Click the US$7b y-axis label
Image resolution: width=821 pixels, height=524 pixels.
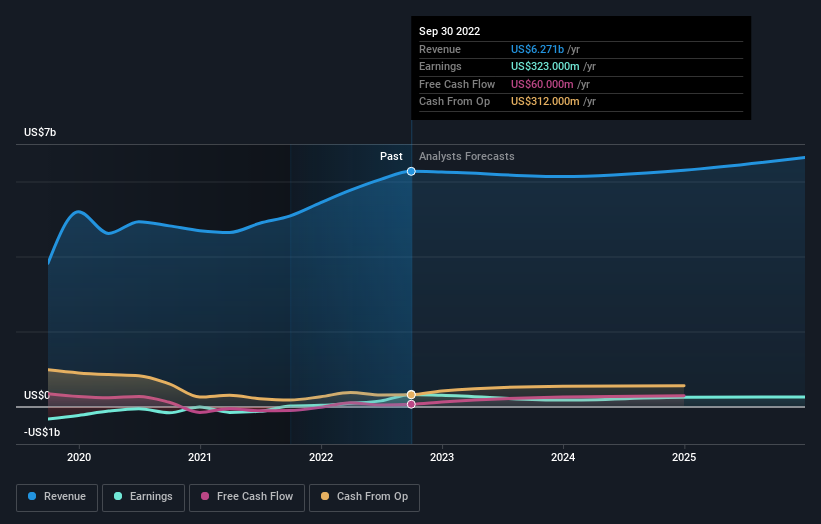tap(40, 132)
